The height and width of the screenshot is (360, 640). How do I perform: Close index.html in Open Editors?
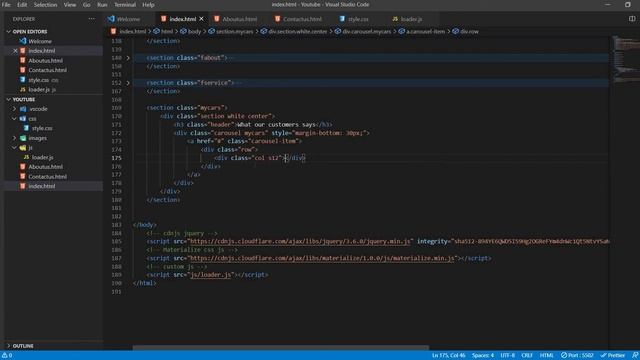tap(15, 51)
